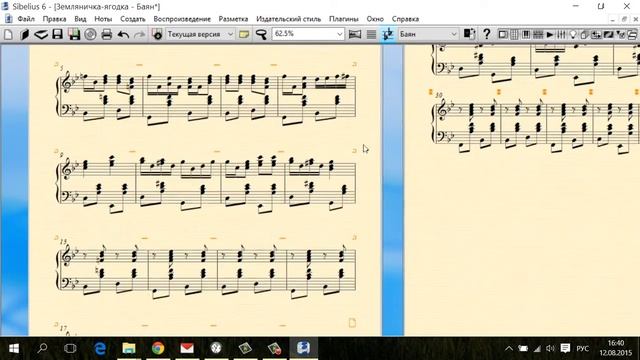
Task: Open Help via question mark icon
Action: pyautogui.click(x=487, y=34)
